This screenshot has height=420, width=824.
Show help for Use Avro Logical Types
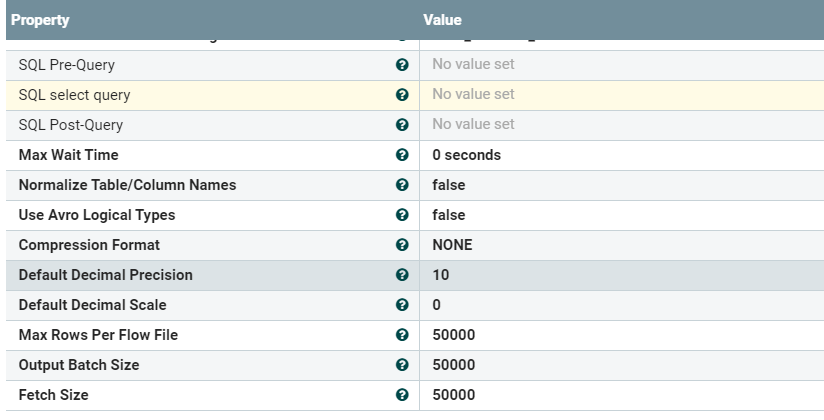[402, 214]
